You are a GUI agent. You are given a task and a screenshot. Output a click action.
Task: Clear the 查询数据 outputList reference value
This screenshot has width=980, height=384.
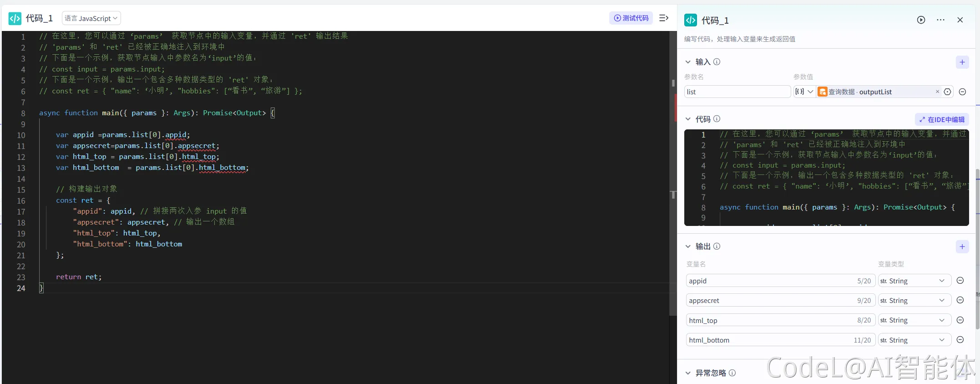937,92
